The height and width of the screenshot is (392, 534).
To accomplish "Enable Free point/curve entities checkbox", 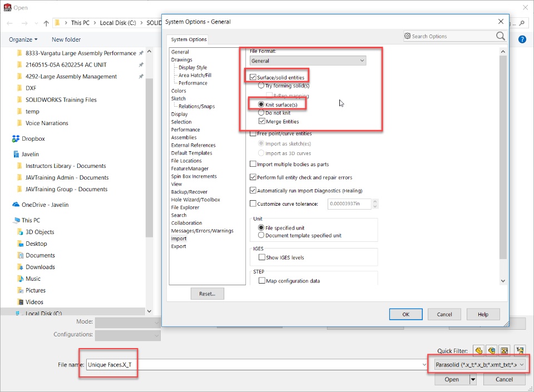I will point(253,133).
